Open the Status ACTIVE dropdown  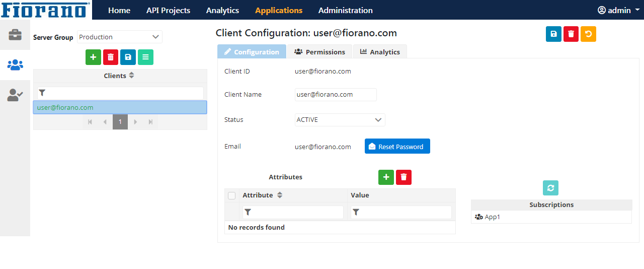coord(340,120)
